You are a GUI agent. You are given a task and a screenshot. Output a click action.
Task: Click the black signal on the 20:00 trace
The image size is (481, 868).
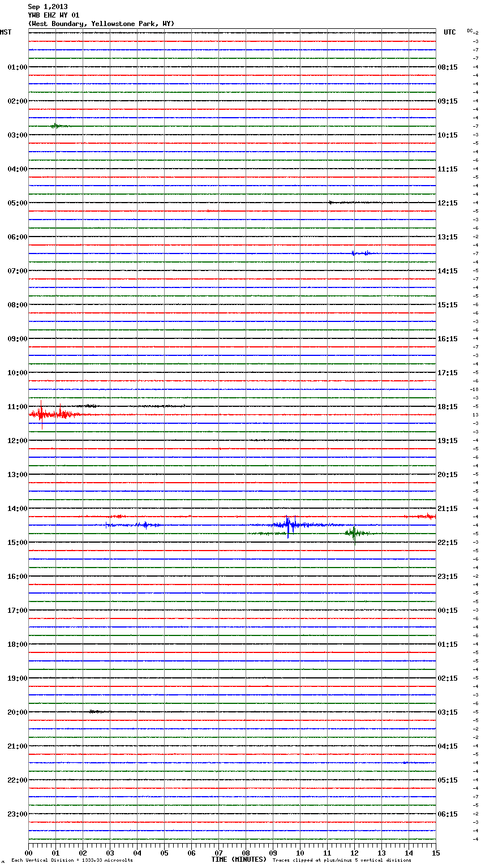[100, 712]
